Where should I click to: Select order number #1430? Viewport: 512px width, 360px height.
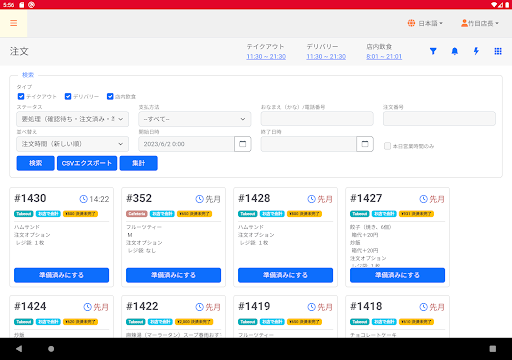tap(30, 198)
